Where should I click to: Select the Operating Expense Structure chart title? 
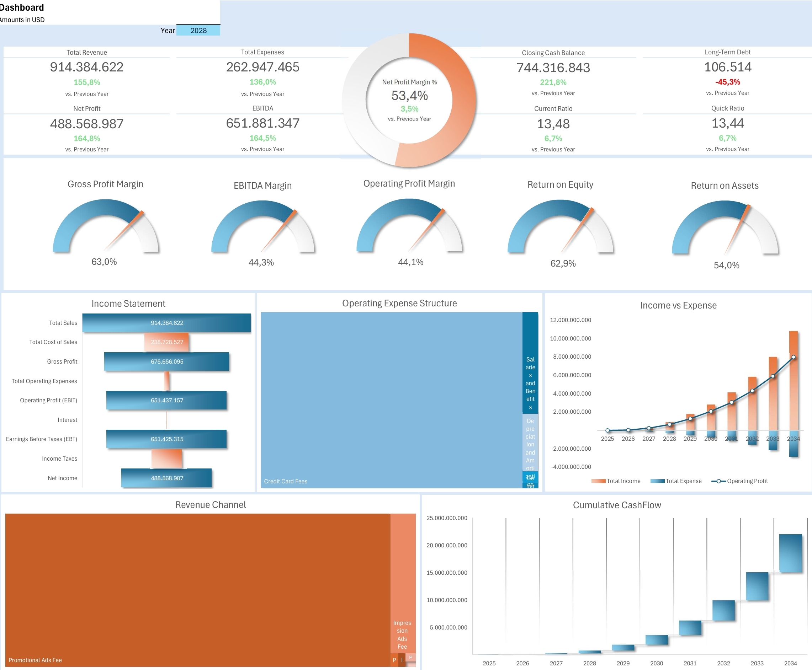pyautogui.click(x=399, y=303)
